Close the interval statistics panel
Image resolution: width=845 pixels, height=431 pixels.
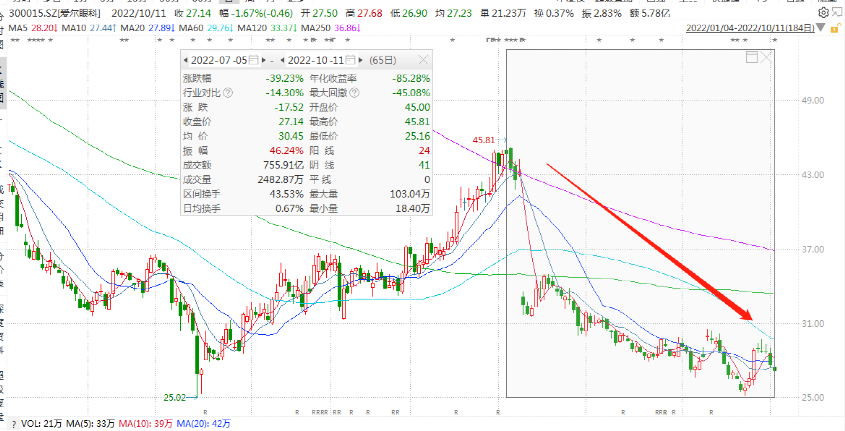[x=423, y=61]
